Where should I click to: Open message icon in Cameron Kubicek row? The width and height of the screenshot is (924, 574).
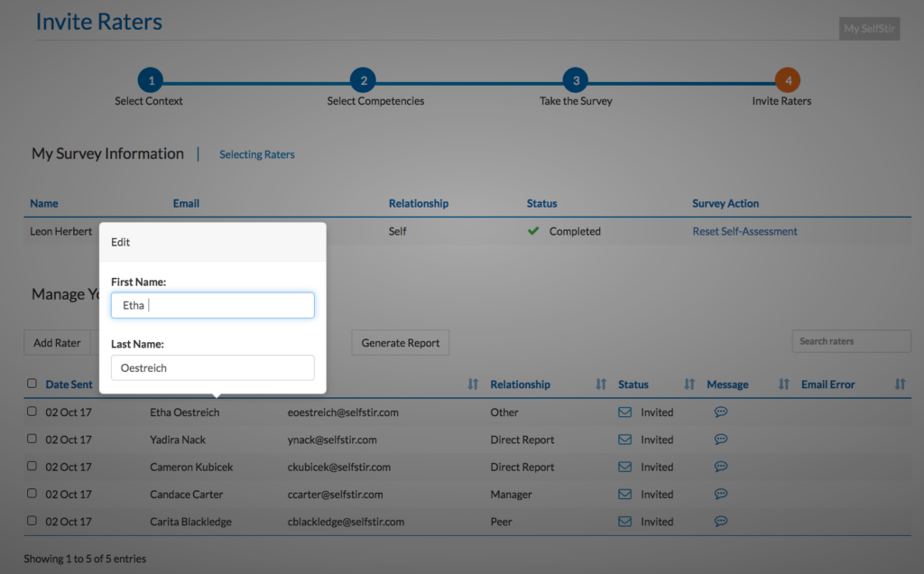pos(720,467)
